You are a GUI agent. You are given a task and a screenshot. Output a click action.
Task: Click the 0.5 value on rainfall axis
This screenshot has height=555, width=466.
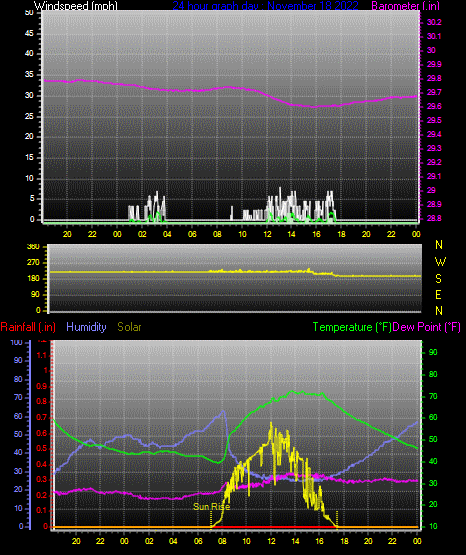[41, 449]
